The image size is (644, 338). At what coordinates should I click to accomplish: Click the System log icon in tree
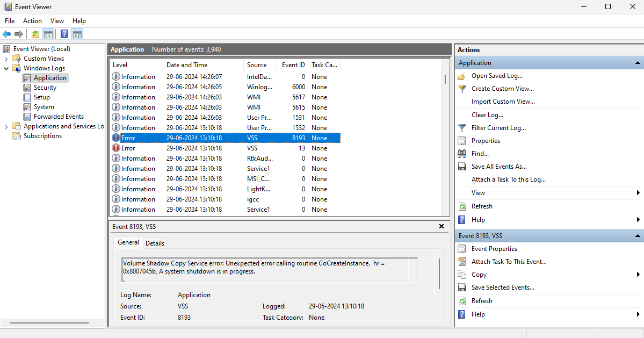(27, 107)
